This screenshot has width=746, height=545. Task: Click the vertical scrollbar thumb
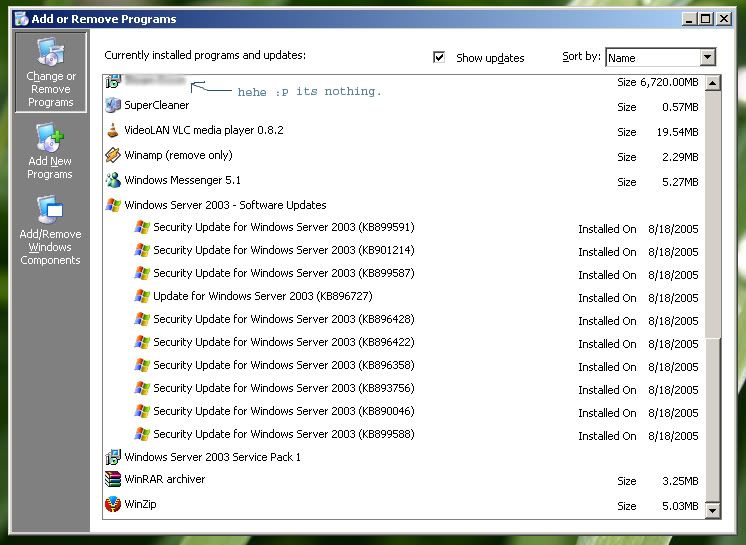712,420
